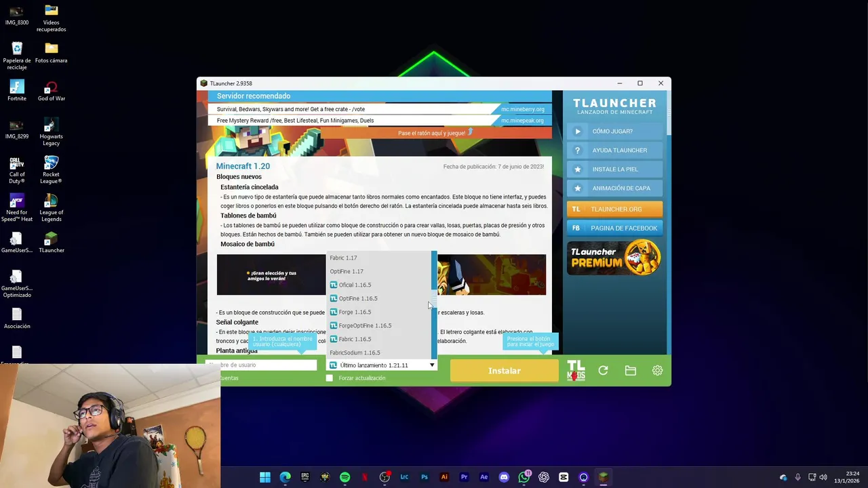Open Spotify from taskbar
868x488 pixels.
point(344,477)
